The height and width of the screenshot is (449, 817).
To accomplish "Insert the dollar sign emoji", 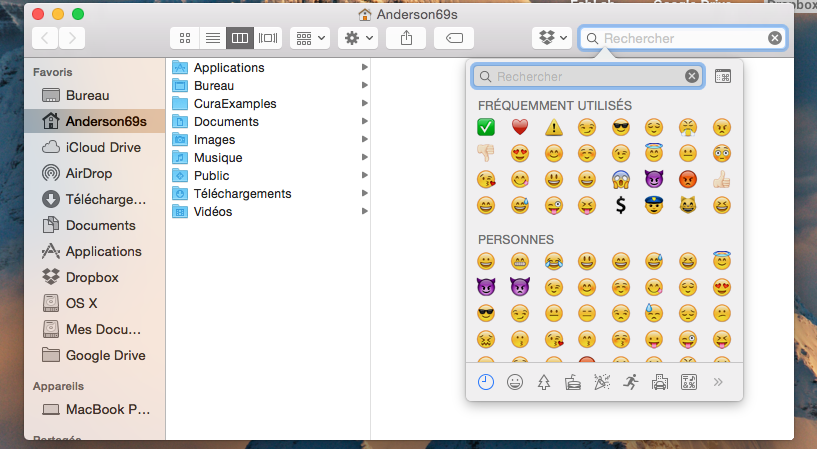I will [x=621, y=206].
